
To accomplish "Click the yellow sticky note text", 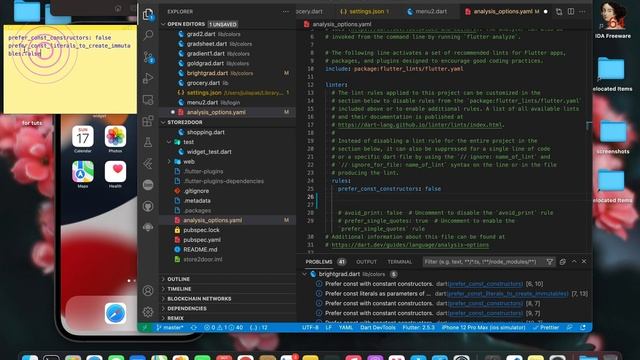I will (69, 46).
